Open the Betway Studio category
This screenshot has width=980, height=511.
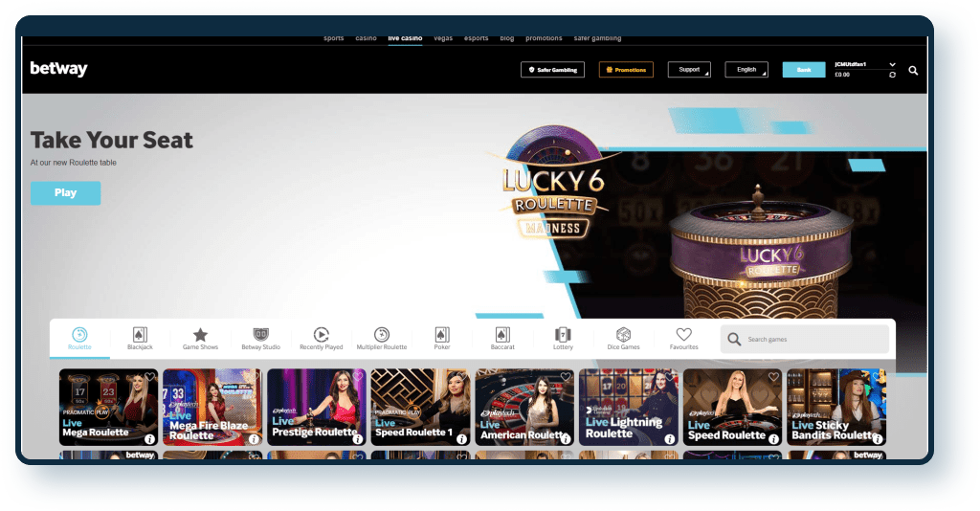coord(260,339)
